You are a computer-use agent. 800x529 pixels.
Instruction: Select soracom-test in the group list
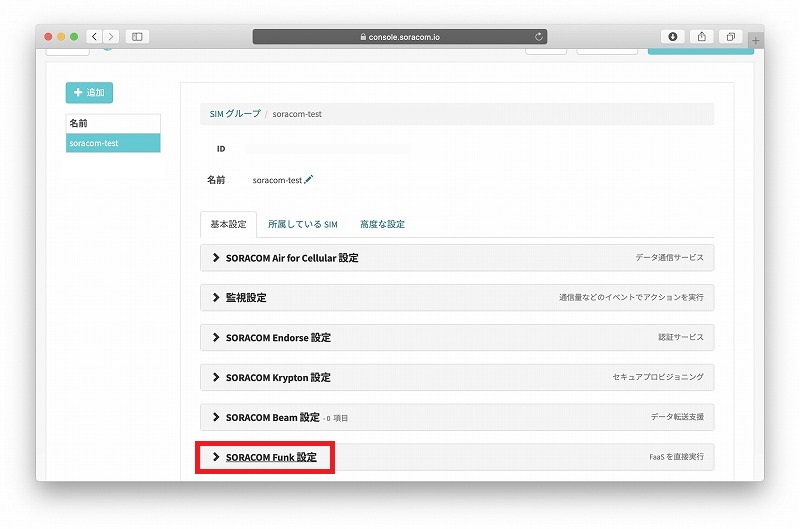click(x=113, y=143)
